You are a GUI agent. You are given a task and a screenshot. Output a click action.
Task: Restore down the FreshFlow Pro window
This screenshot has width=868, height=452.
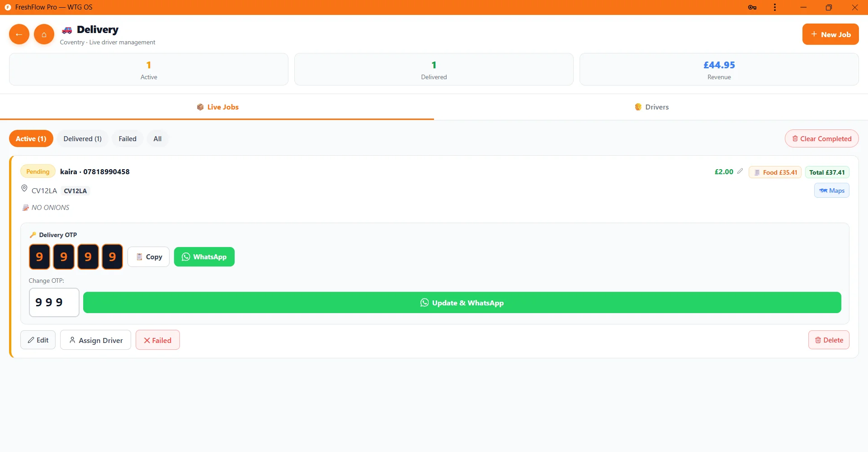[x=829, y=7]
